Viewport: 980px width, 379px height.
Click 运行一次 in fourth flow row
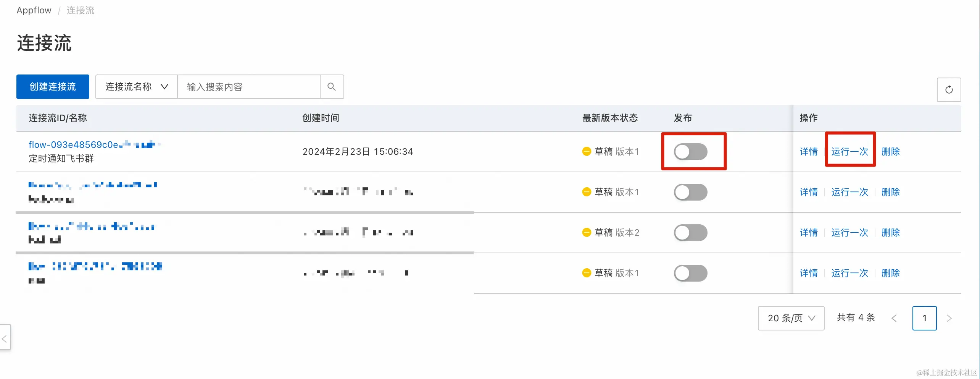tap(849, 273)
